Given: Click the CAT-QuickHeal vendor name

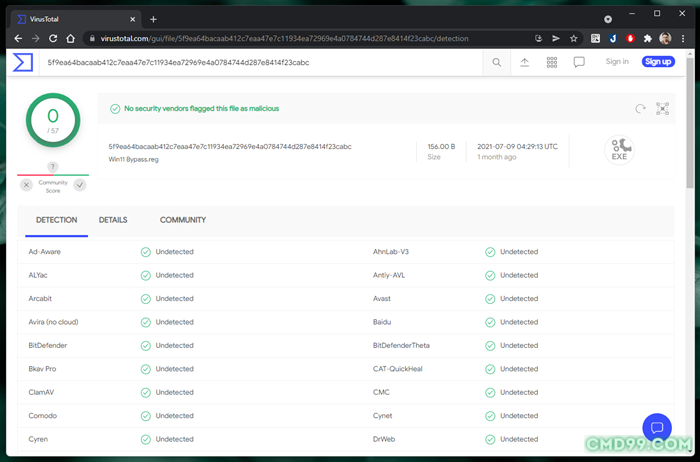Looking at the screenshot, I should coord(398,369).
